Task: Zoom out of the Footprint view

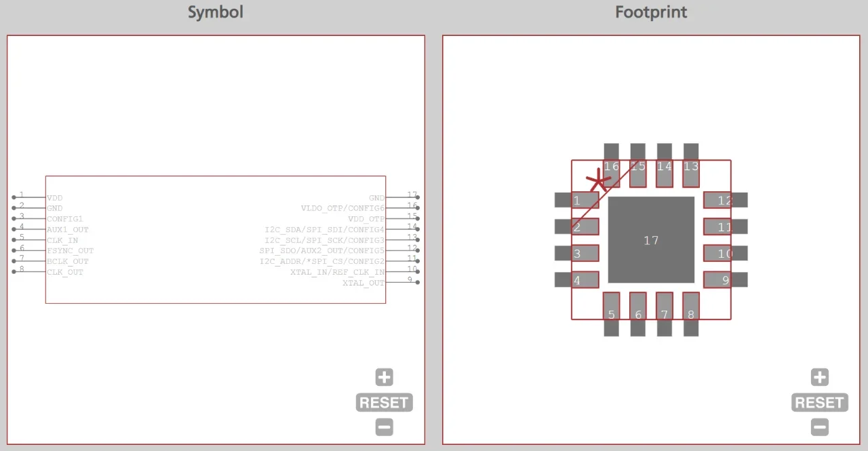Action: click(x=819, y=427)
